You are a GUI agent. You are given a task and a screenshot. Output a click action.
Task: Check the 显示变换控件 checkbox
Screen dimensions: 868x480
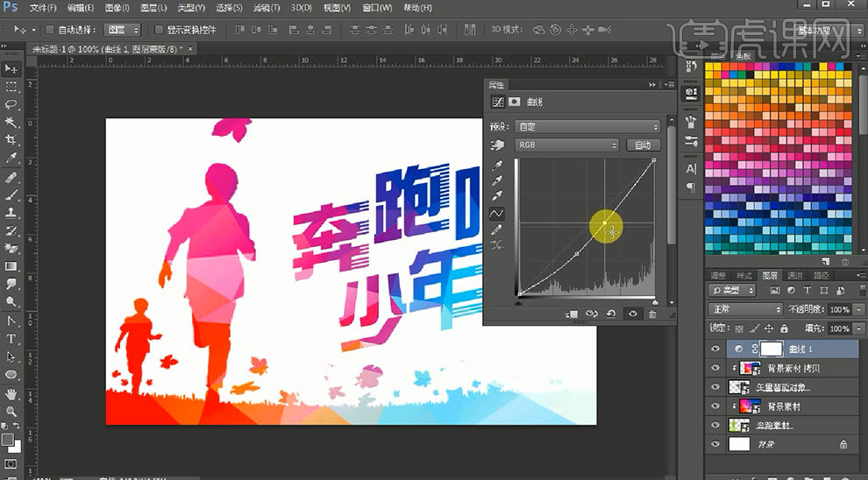pyautogui.click(x=159, y=30)
